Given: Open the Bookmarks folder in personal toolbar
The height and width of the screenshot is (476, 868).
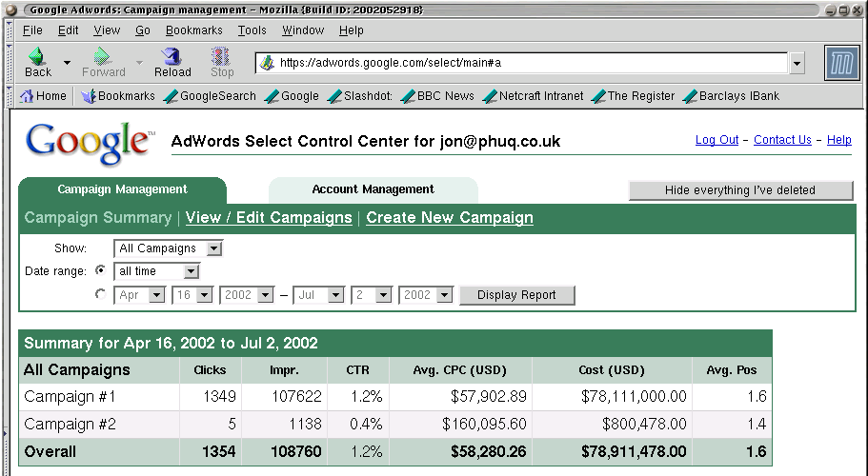Looking at the screenshot, I should tap(118, 96).
